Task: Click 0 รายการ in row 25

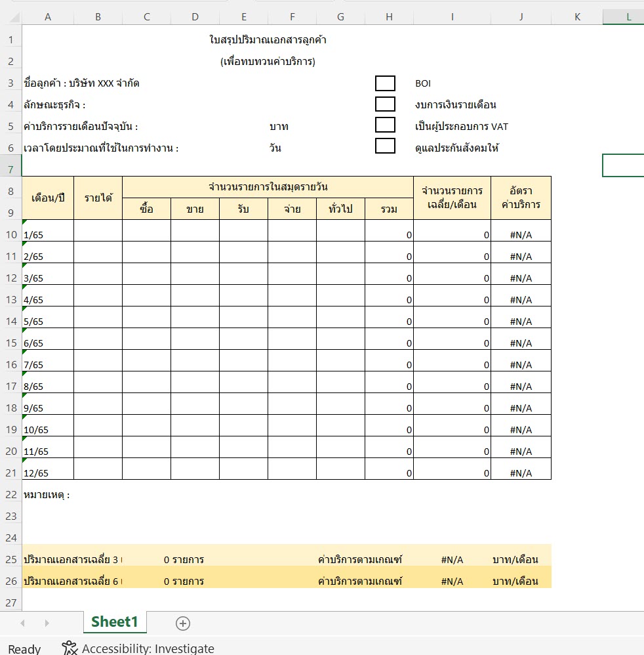Action: [184, 560]
